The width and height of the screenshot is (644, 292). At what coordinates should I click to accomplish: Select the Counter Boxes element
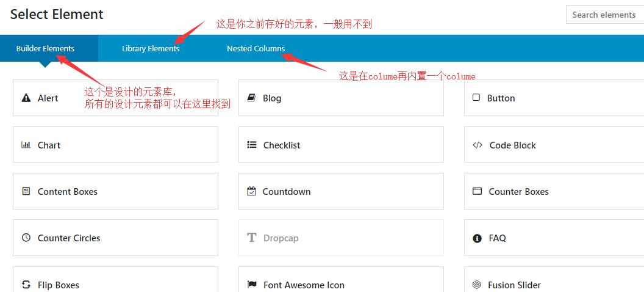click(x=554, y=191)
